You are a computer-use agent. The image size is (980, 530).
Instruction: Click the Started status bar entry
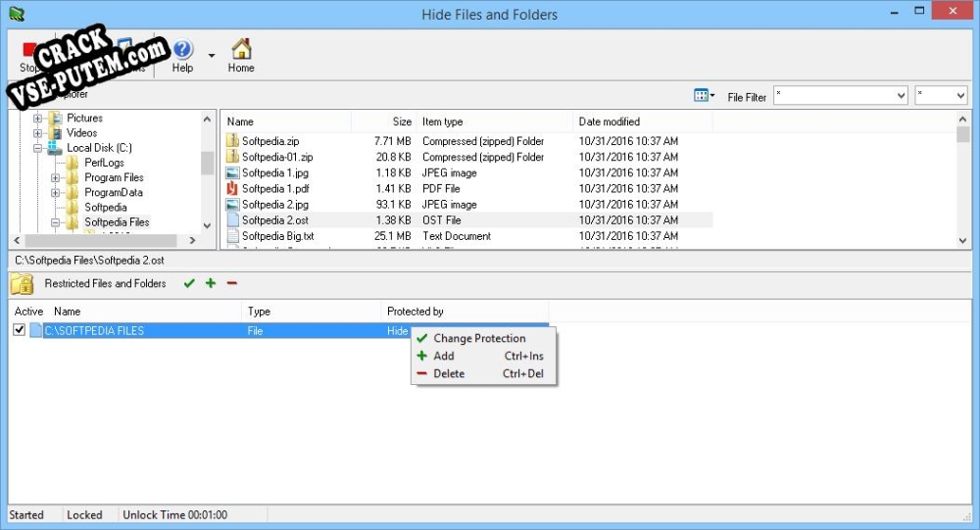(26, 515)
